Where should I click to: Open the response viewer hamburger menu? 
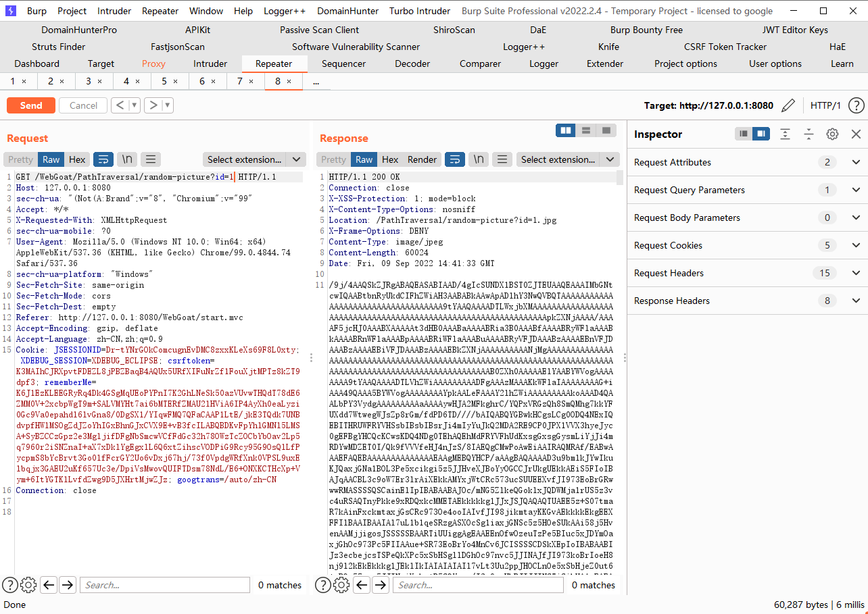pyautogui.click(x=502, y=159)
